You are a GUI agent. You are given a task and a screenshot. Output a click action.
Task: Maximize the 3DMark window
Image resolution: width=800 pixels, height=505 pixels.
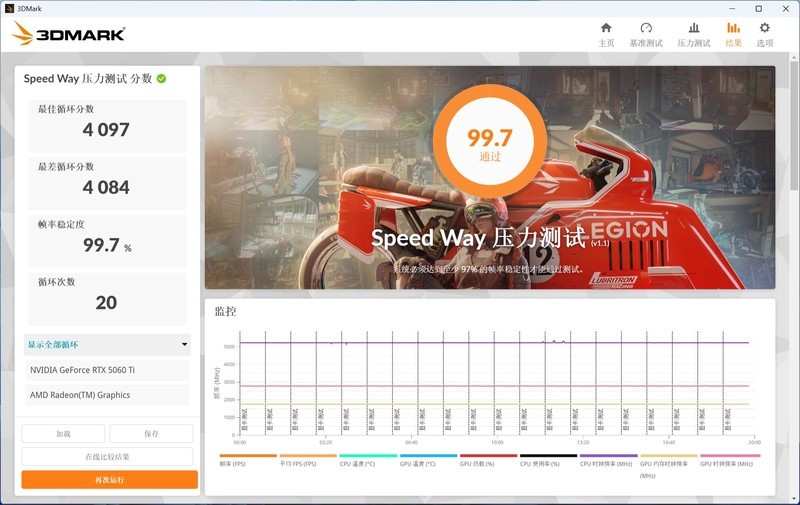[759, 8]
